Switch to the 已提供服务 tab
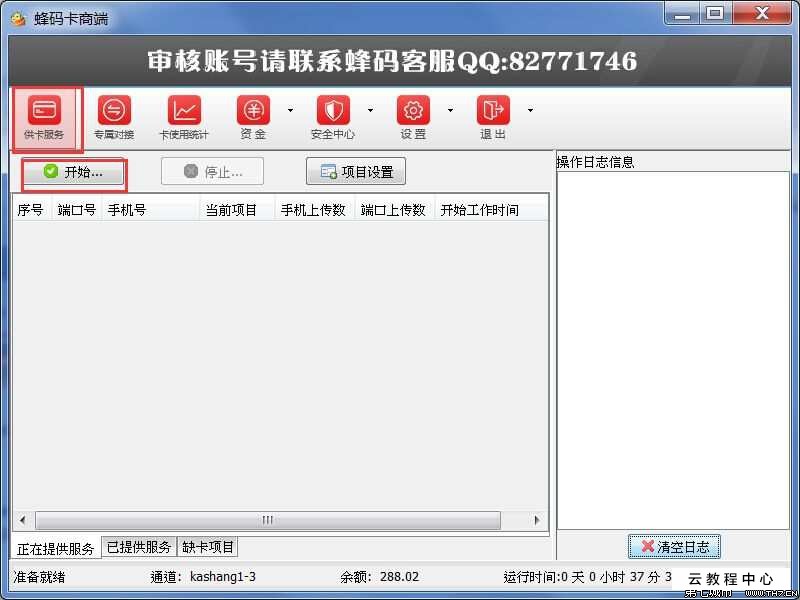Image resolution: width=800 pixels, height=600 pixels. pyautogui.click(x=140, y=546)
